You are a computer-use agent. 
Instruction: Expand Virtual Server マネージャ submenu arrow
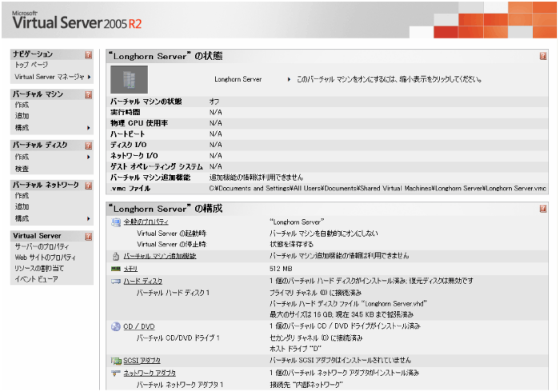click(89, 77)
